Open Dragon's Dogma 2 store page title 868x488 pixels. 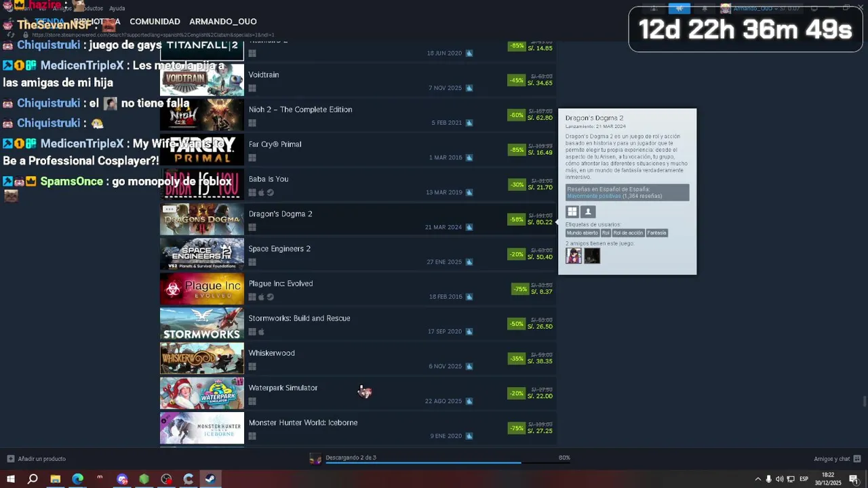coord(281,214)
